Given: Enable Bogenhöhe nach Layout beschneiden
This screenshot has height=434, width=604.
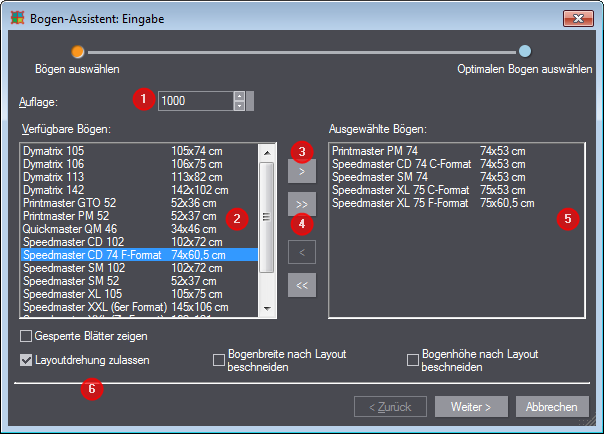Looking at the screenshot, I should point(413,360).
